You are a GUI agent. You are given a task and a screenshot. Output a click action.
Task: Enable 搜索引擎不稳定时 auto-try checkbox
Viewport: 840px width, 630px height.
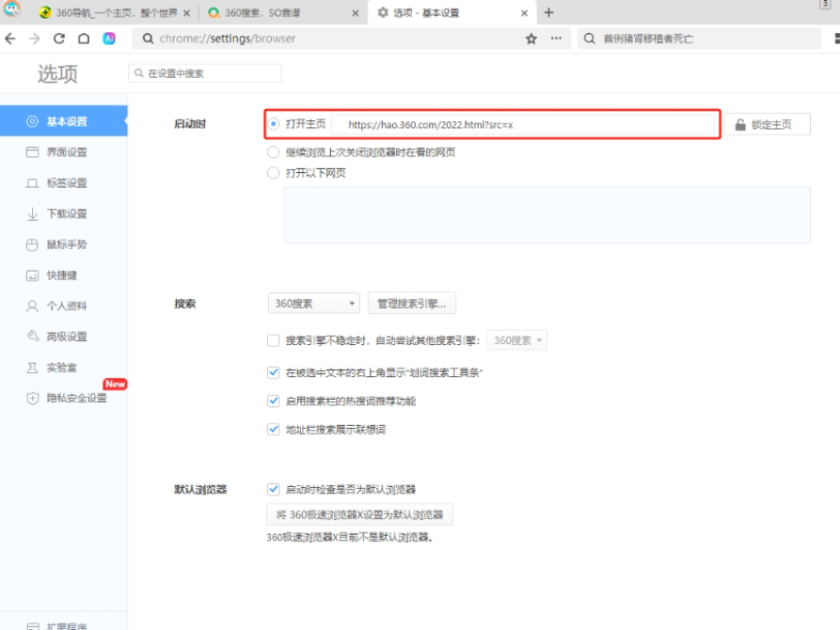click(273, 340)
